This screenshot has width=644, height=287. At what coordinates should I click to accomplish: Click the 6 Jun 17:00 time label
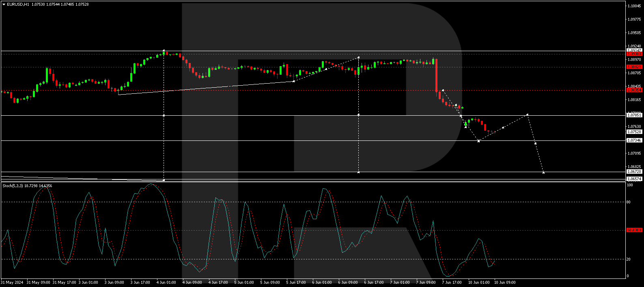(x=374, y=283)
